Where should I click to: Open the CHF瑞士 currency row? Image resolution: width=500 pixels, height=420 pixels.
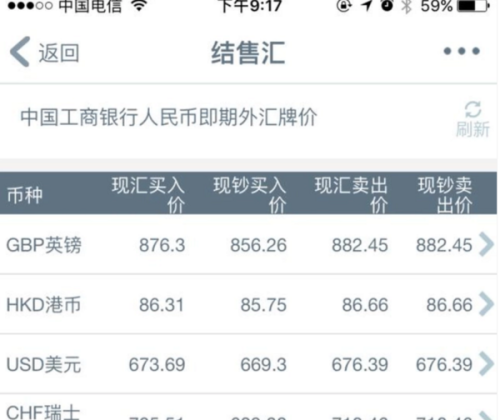pos(248,408)
